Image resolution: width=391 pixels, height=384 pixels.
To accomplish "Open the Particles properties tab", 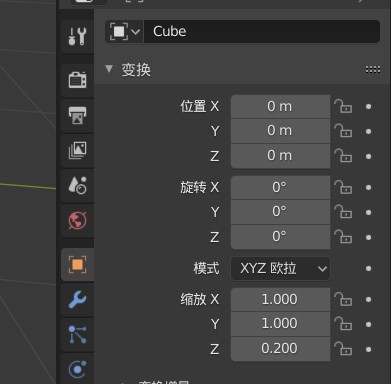I will [77, 335].
